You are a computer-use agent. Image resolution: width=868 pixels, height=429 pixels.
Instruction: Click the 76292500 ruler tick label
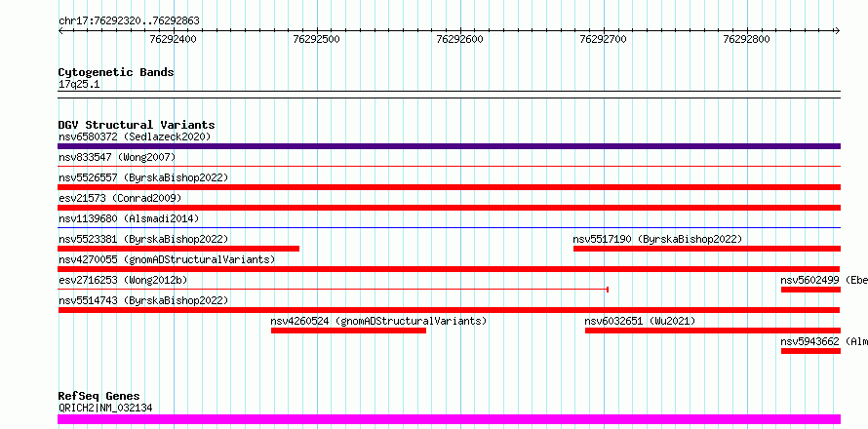pos(317,39)
